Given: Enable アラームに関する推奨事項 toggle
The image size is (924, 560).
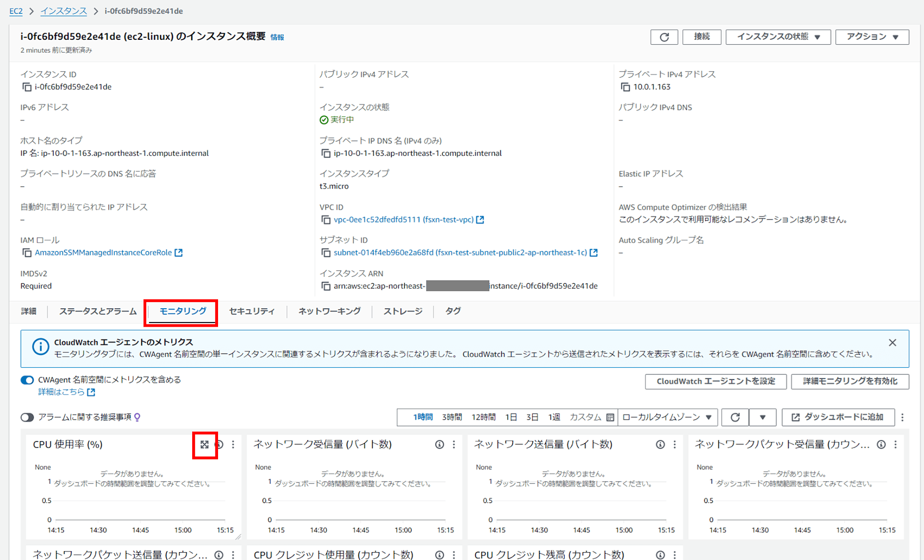Looking at the screenshot, I should 27,417.
